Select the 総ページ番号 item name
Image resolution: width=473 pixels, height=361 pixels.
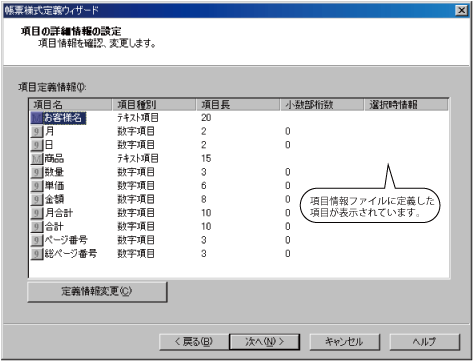click(71, 254)
